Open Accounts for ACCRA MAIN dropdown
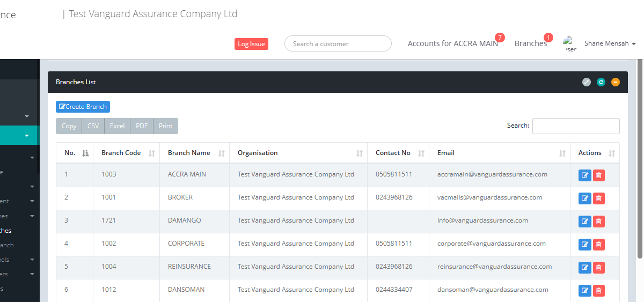 [452, 43]
